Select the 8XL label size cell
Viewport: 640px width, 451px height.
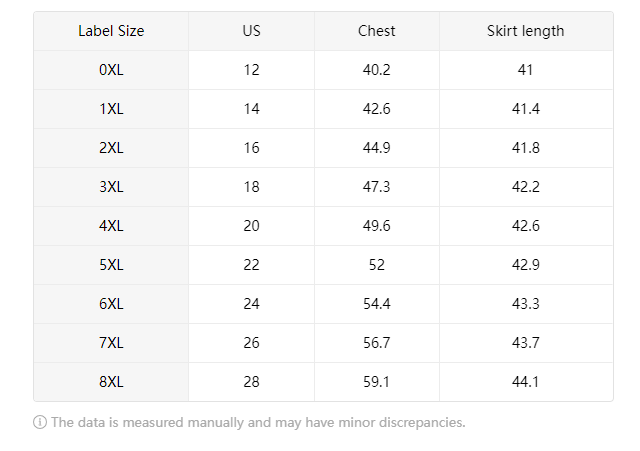[x=111, y=382]
